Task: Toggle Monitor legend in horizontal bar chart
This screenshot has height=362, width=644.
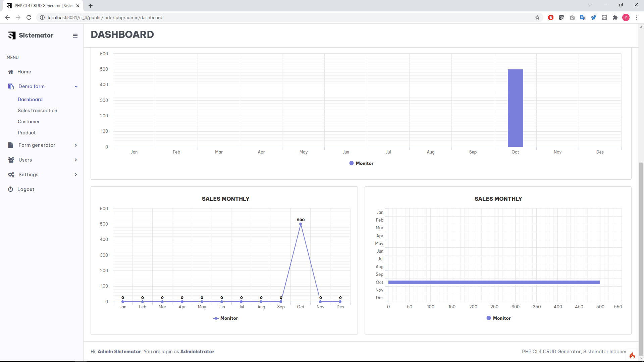Action: coord(498,318)
